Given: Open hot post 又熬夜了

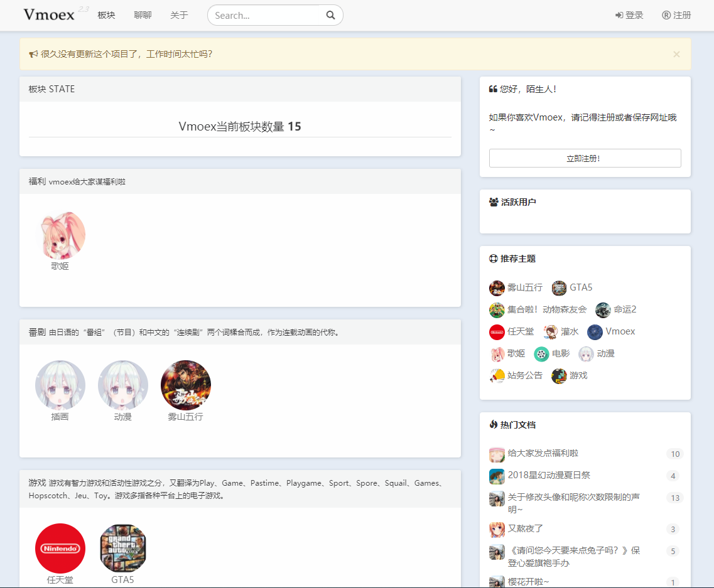Looking at the screenshot, I should pyautogui.click(x=526, y=528).
